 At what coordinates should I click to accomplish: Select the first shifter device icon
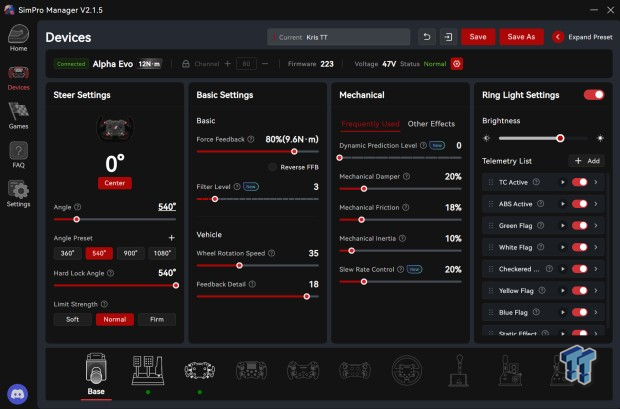click(x=459, y=371)
